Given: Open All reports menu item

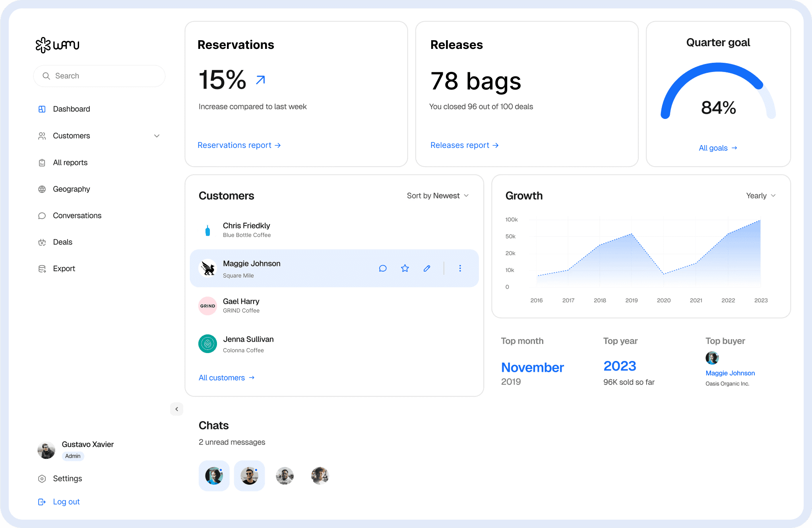Looking at the screenshot, I should pos(70,163).
